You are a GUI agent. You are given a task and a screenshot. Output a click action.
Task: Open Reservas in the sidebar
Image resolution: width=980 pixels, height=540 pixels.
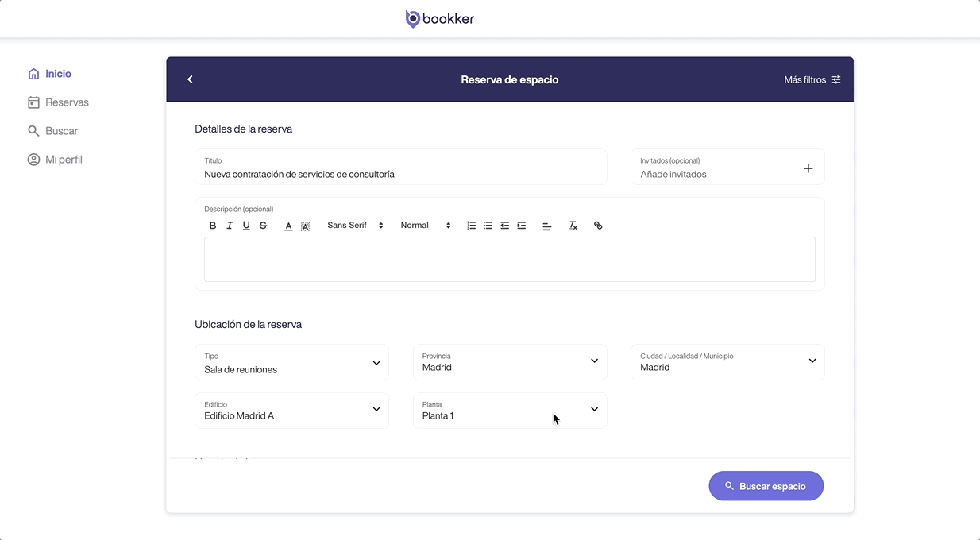tap(67, 102)
